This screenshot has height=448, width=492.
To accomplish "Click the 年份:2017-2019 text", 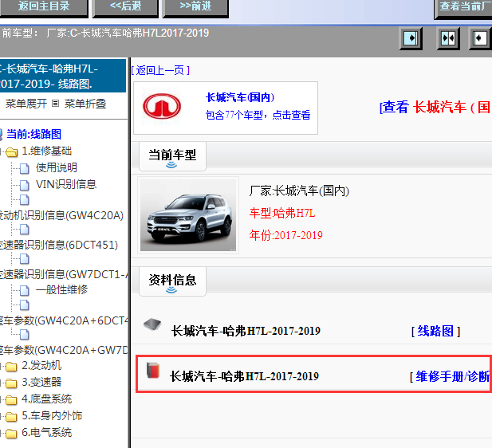I will pos(285,235).
